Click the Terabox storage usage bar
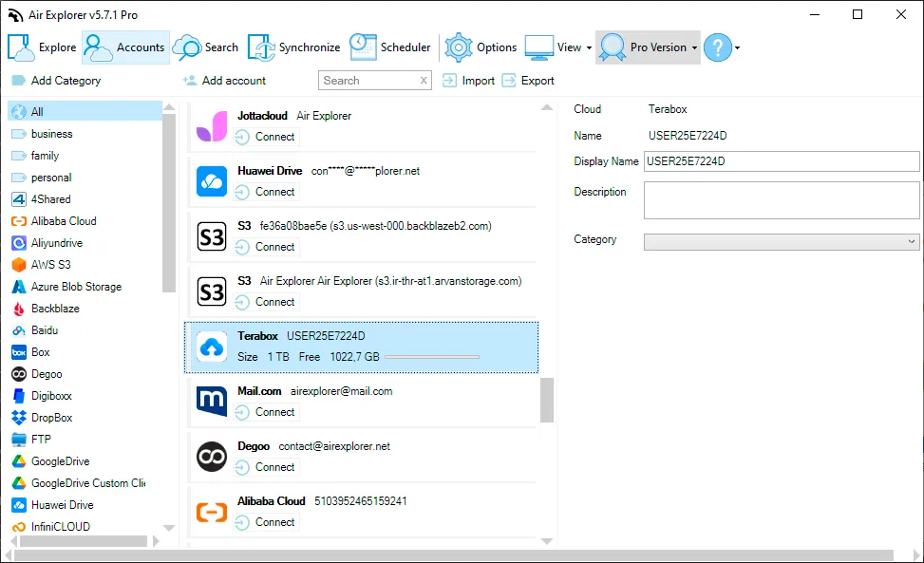This screenshot has height=563, width=924. pos(432,357)
